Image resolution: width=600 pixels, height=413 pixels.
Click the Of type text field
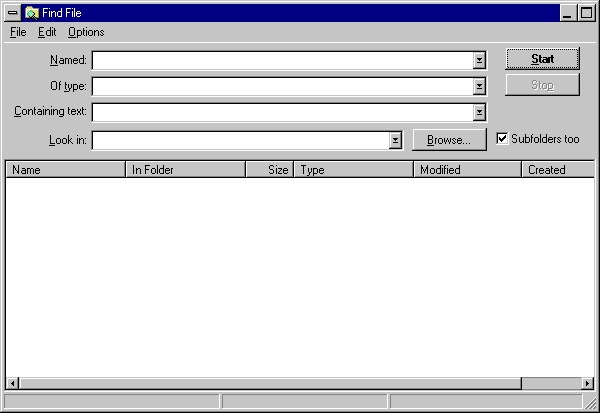coord(282,87)
